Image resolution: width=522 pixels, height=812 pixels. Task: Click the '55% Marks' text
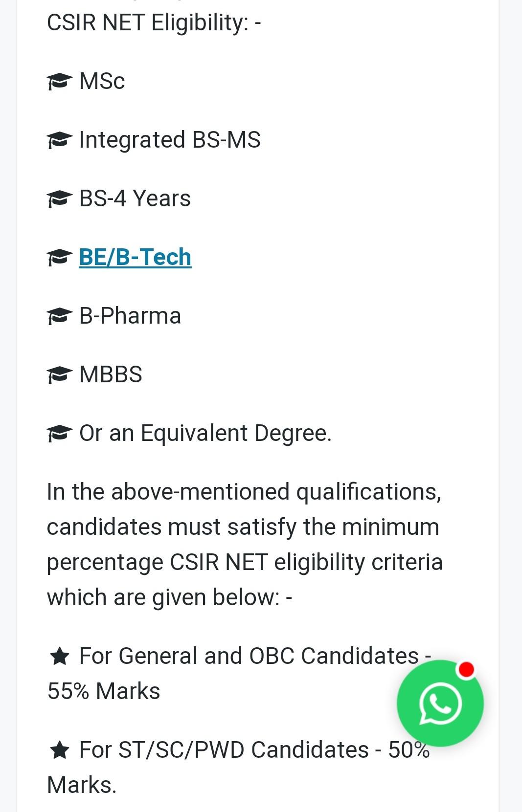pos(104,691)
